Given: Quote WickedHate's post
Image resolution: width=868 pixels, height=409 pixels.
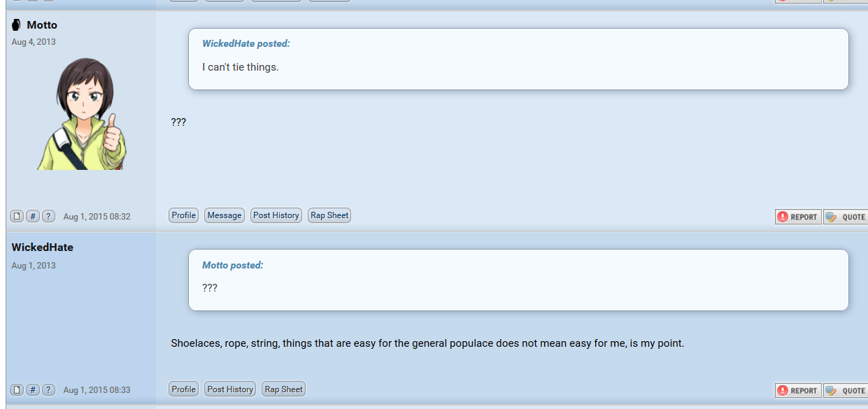Looking at the screenshot, I should coord(846,391).
